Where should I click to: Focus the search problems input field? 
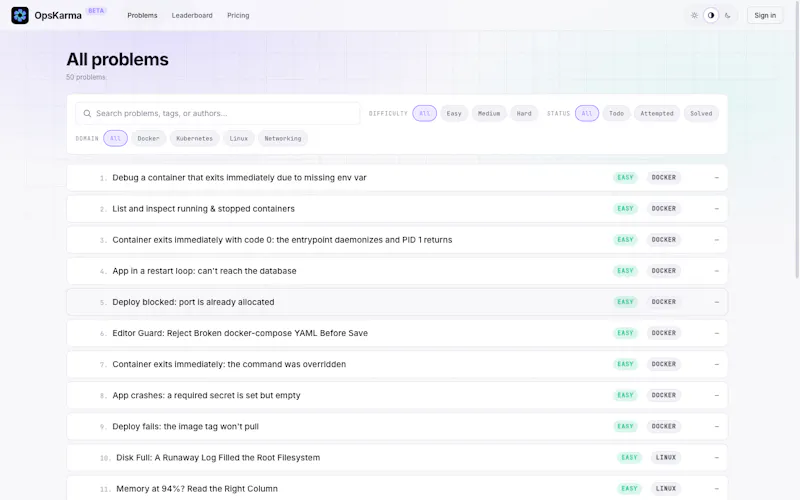tap(218, 113)
